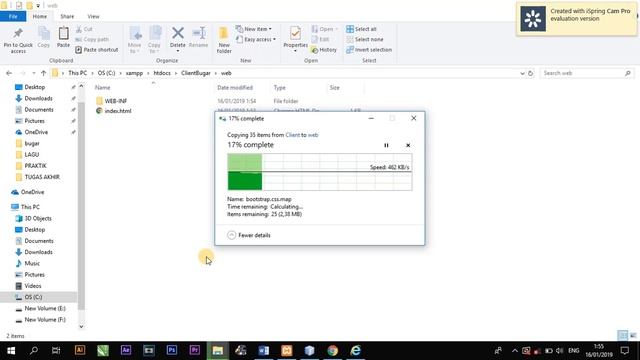Click Invert selection in ribbon
Viewport: 640px width, 360px height.
369,50
